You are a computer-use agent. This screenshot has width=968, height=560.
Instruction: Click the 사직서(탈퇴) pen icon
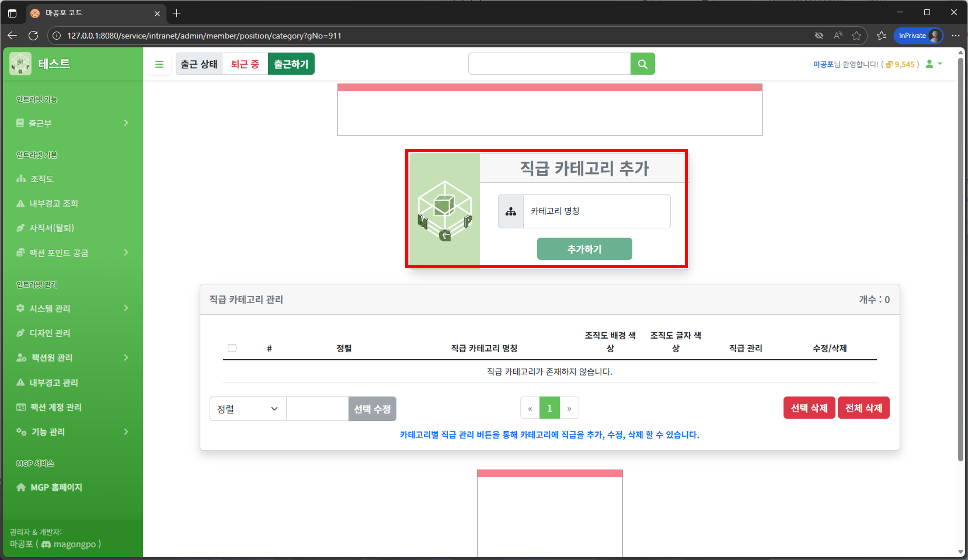click(20, 228)
